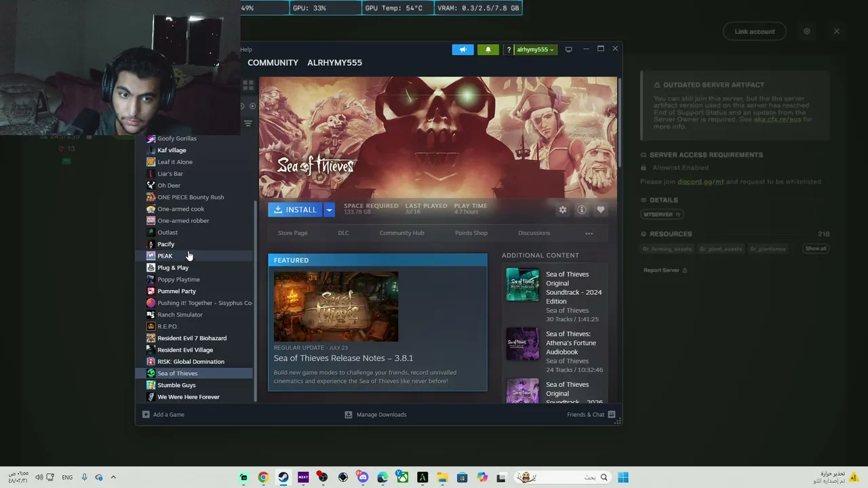Open Steam notifications bell
The width and height of the screenshot is (868, 488).
tap(488, 49)
